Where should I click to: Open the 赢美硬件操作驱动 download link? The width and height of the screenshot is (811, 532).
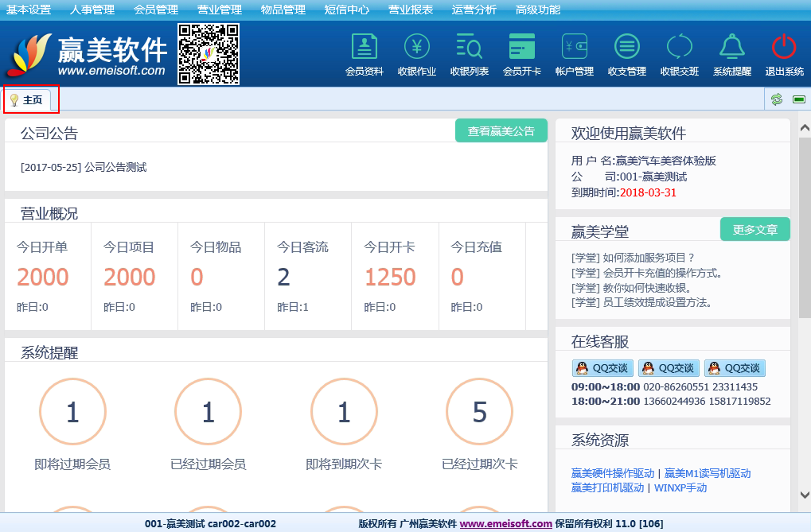pos(613,473)
